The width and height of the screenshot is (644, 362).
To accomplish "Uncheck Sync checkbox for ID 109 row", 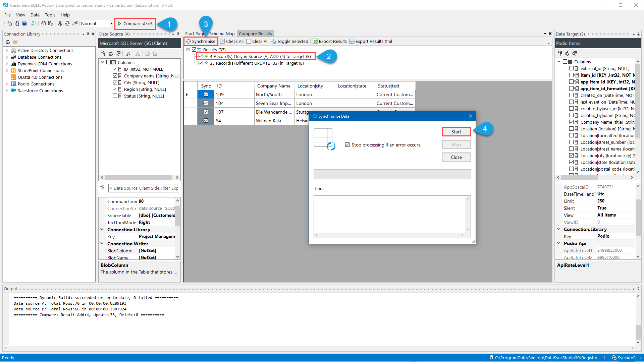I will pyautogui.click(x=206, y=95).
